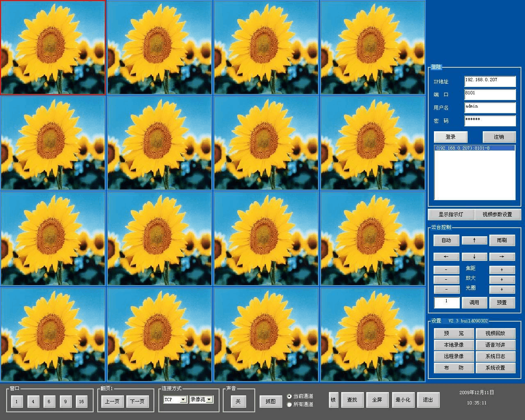This screenshot has height=420, width=525.
Task: Select the red-bordered first camera window
Action: click(53, 47)
